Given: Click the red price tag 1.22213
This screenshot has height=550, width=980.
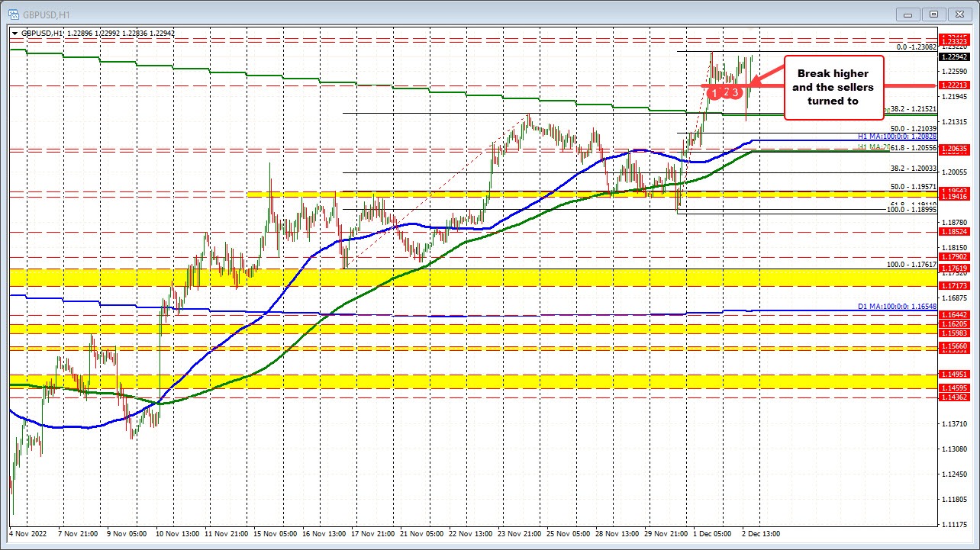Looking at the screenshot, I should [x=953, y=85].
